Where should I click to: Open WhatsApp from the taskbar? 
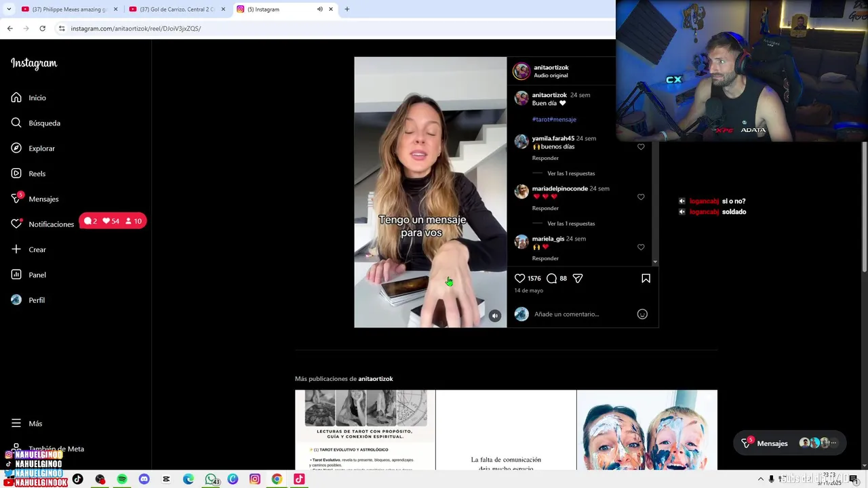[x=211, y=479]
